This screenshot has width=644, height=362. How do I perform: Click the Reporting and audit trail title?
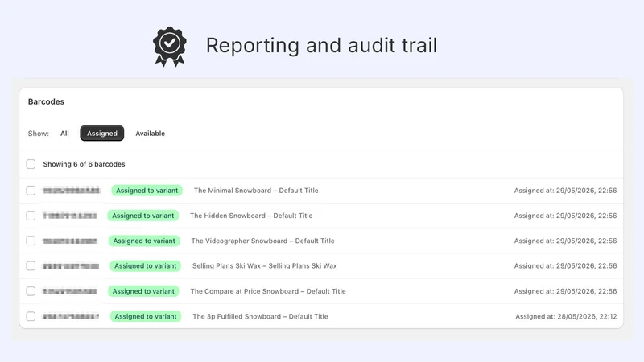(321, 45)
